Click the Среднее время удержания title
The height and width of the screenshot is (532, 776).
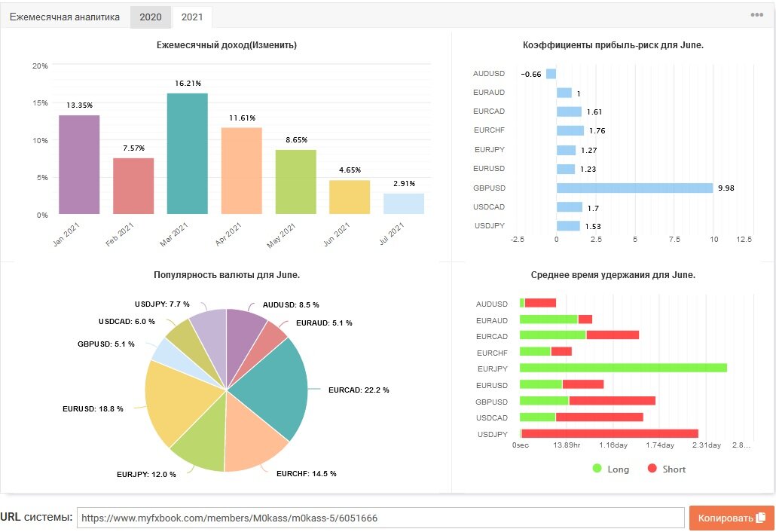click(x=613, y=274)
